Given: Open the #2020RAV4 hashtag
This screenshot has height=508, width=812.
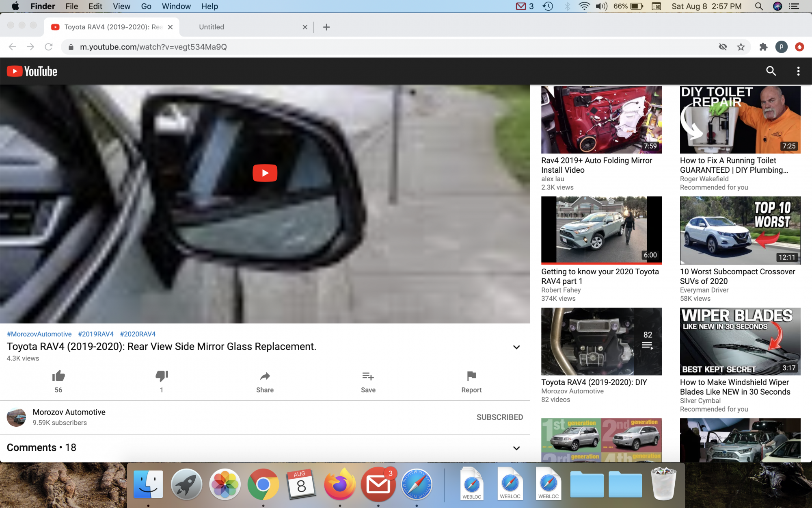Looking at the screenshot, I should pyautogui.click(x=138, y=334).
